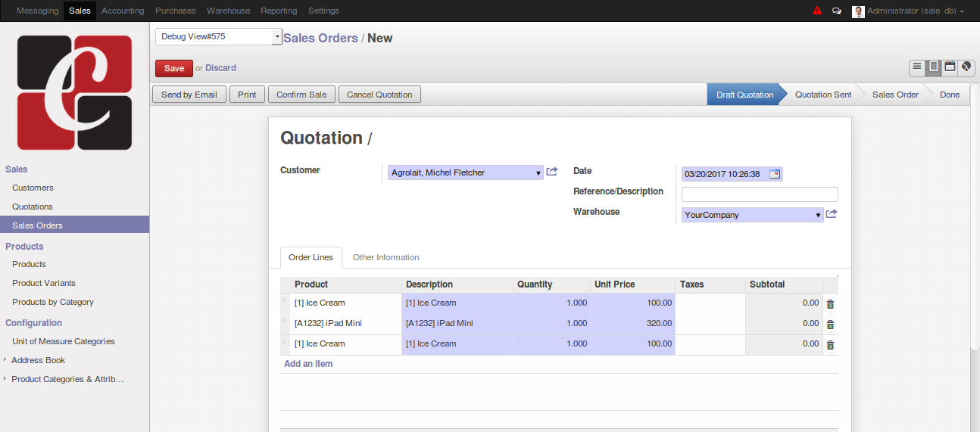
Task: Open customer record external link icon
Action: click(551, 172)
